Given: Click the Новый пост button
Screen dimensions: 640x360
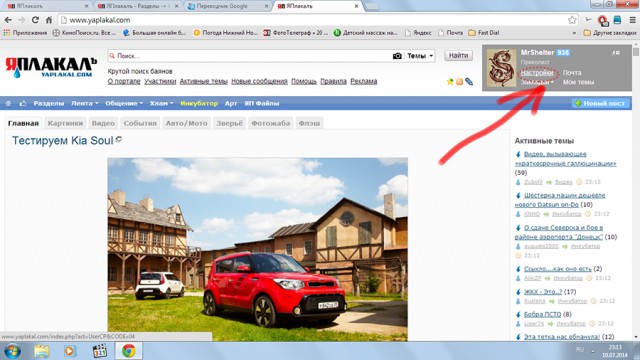Looking at the screenshot, I should (600, 103).
